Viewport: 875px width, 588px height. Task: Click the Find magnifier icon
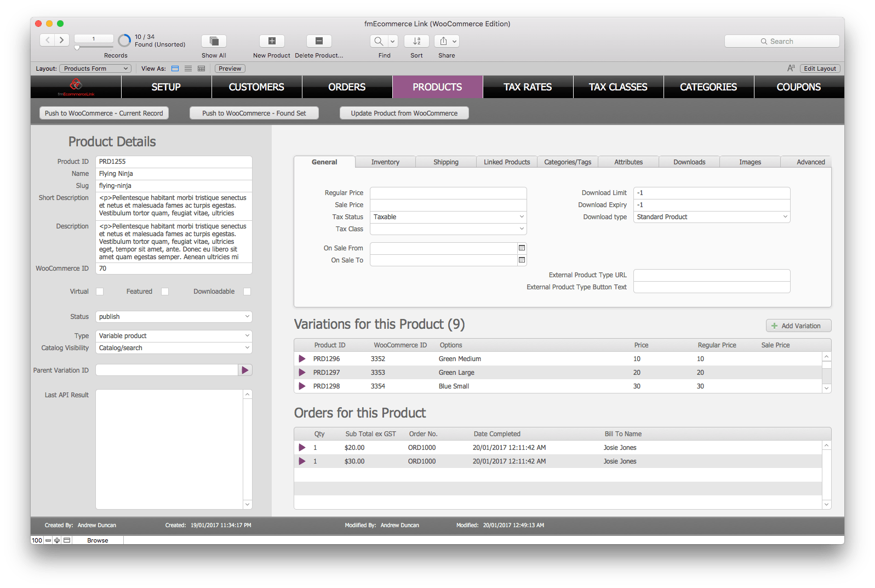(x=379, y=41)
